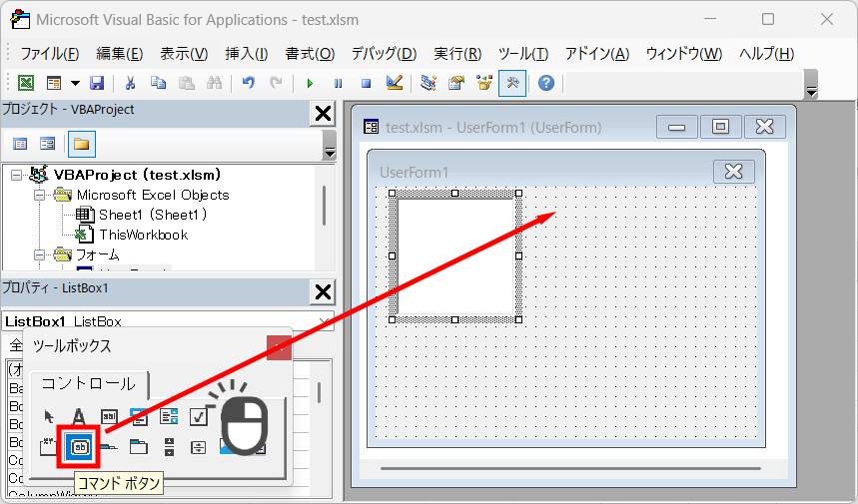Click the Break pause icon
Screen dimensions: 858x504
(x=338, y=83)
